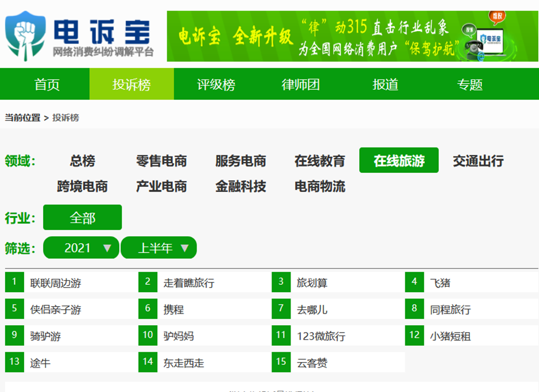The width and height of the screenshot is (539, 392).
Task: Click the 当前位置 breadcrumb text
Action: tap(22, 118)
